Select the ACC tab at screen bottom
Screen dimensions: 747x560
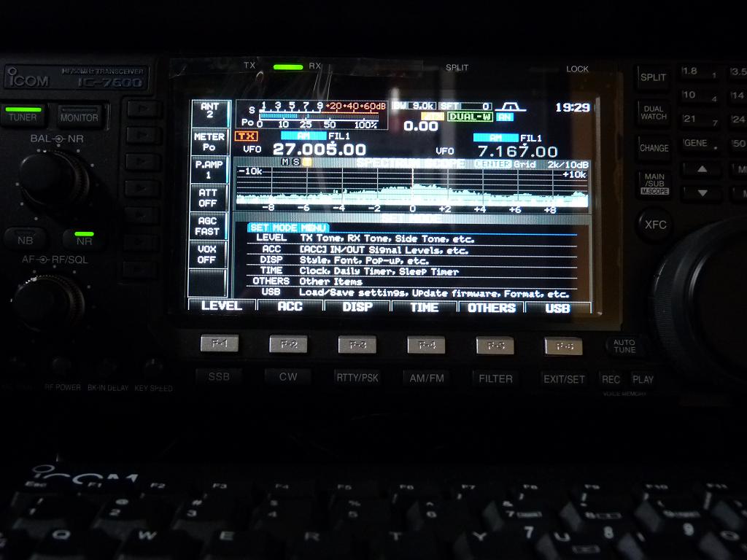coord(290,306)
